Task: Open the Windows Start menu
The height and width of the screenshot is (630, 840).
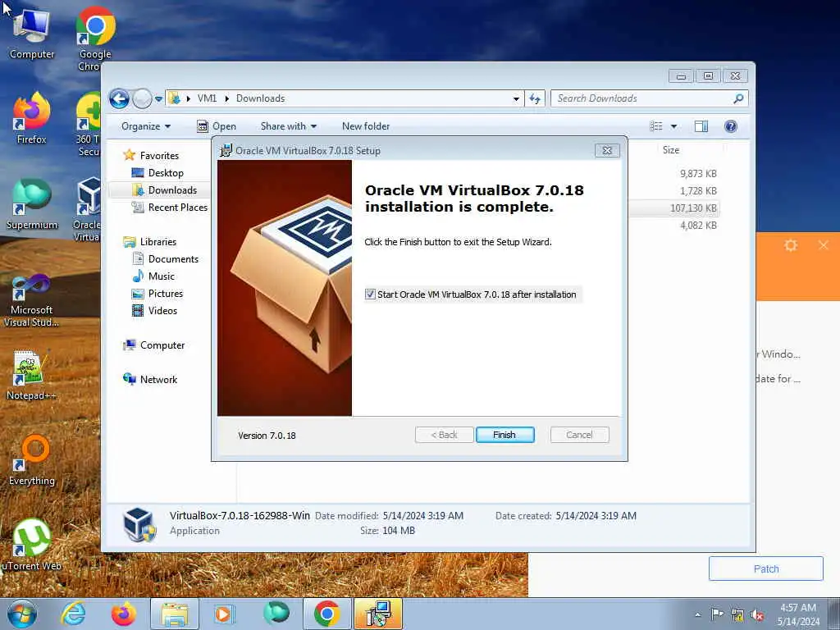Action: pyautogui.click(x=22, y=614)
